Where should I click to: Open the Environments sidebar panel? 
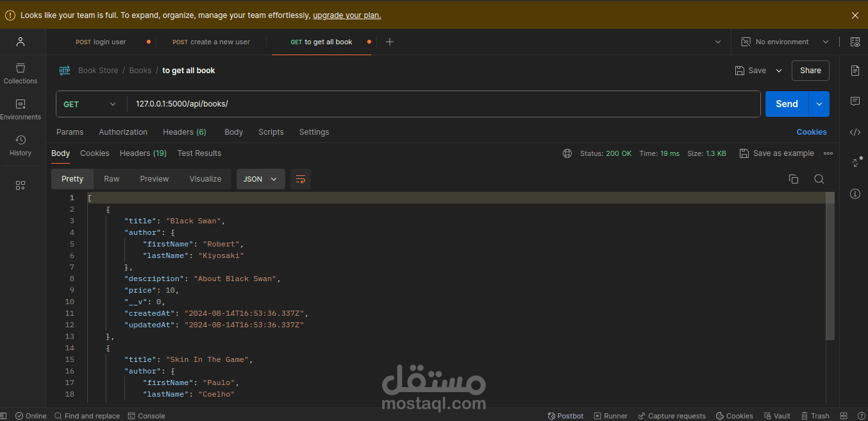[21, 110]
